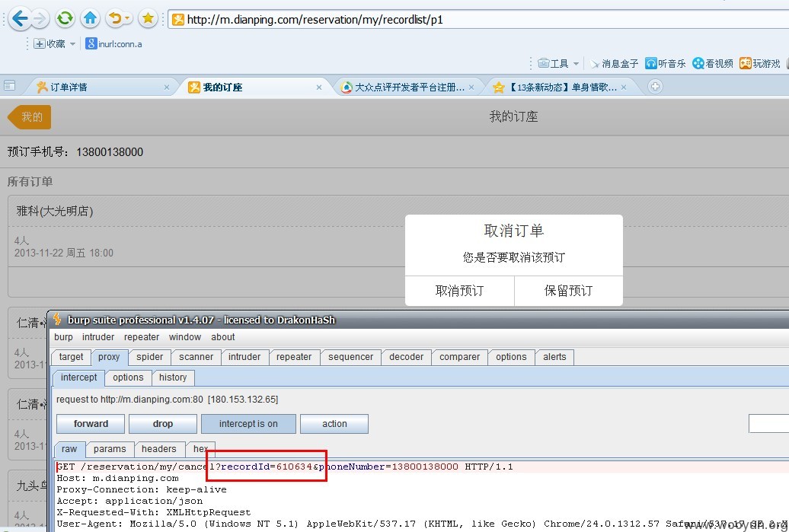Click the drop button
The width and height of the screenshot is (789, 532).
pyautogui.click(x=162, y=424)
